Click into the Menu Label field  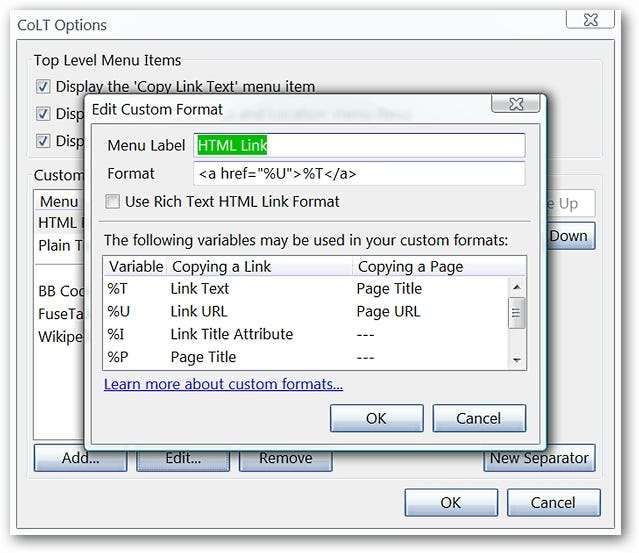pos(359,145)
